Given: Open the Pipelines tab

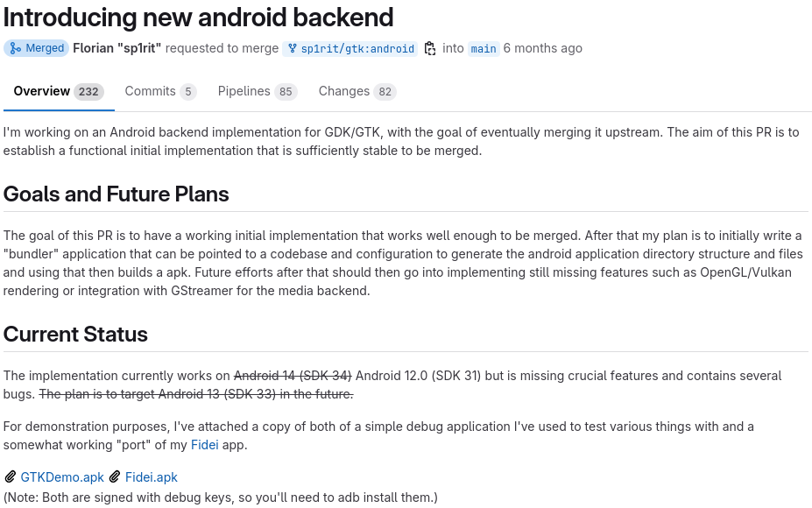Looking at the screenshot, I should pyautogui.click(x=244, y=91).
